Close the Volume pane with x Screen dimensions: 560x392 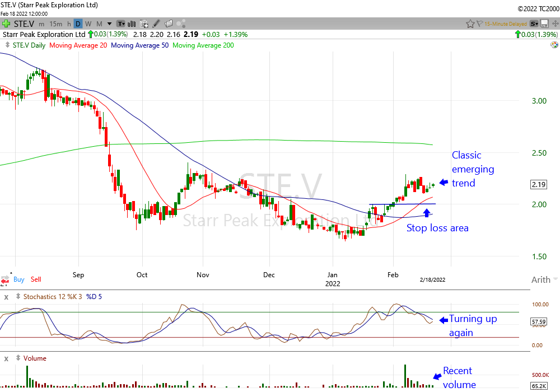click(6, 358)
